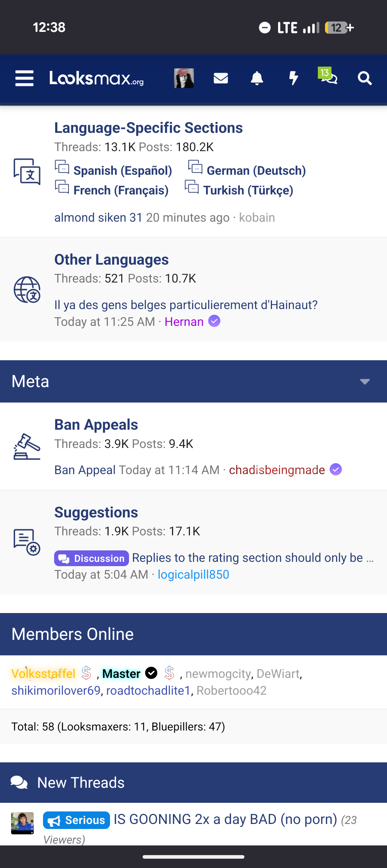Tap the search magnifier icon
The image size is (387, 868).
(x=365, y=78)
